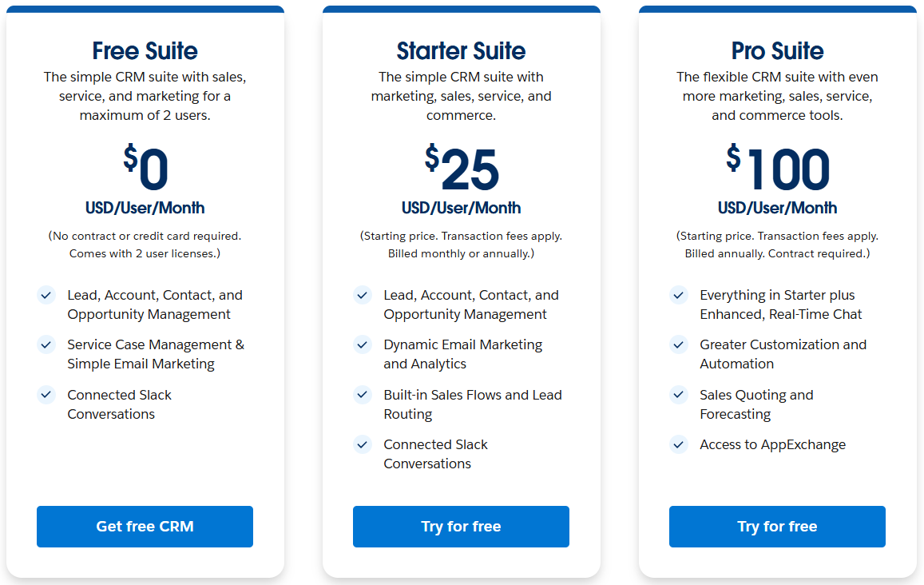
Task: Select checkmark icon beside Dynamic Email Marketing
Action: click(x=363, y=345)
